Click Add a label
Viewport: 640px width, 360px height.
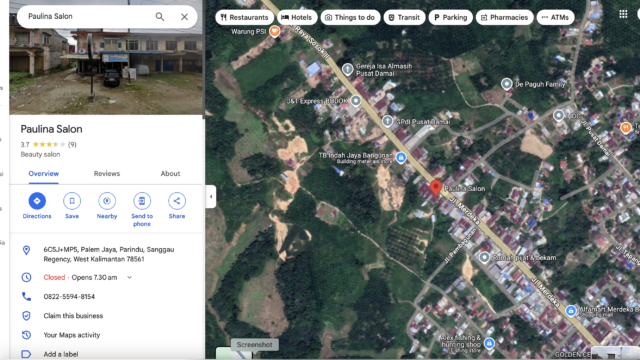[61, 354]
